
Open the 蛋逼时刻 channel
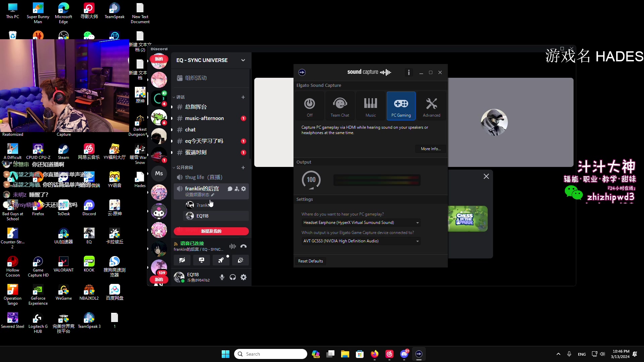coord(211,153)
